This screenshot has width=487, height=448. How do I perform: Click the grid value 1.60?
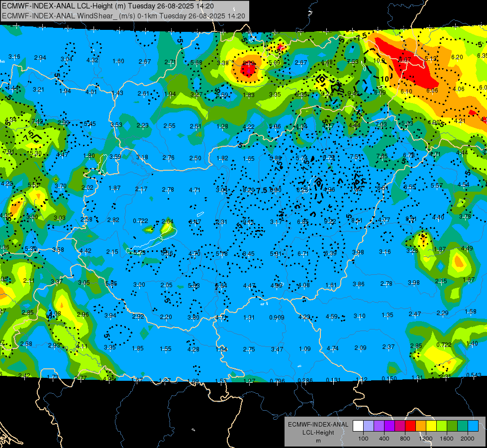pos(118,61)
